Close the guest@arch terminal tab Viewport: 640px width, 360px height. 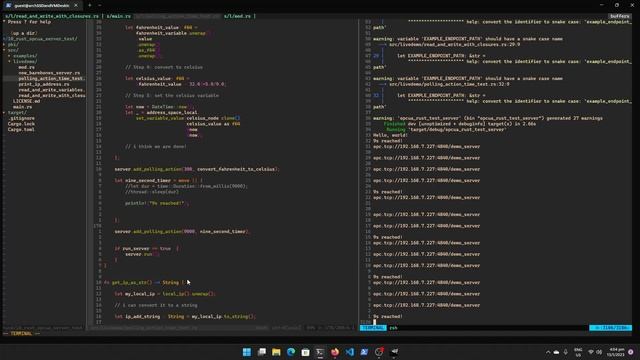coord(76,5)
